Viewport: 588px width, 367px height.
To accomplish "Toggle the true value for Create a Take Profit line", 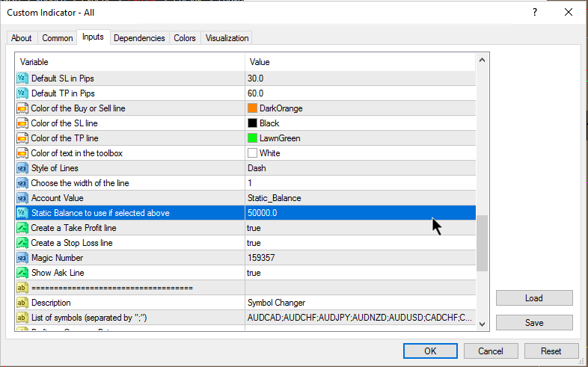I will tap(360, 228).
